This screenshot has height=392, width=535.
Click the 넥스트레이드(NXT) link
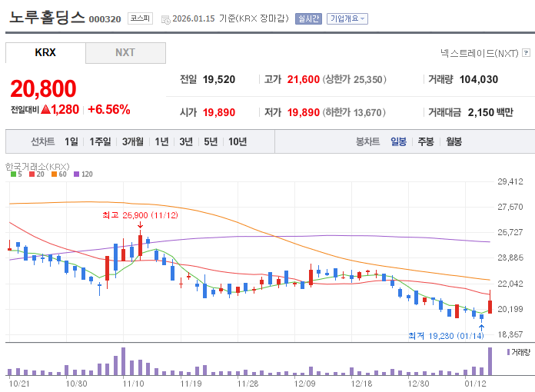pos(480,53)
